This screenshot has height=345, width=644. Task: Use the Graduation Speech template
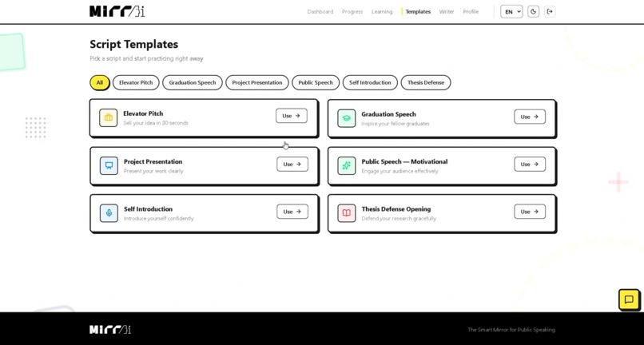530,117
